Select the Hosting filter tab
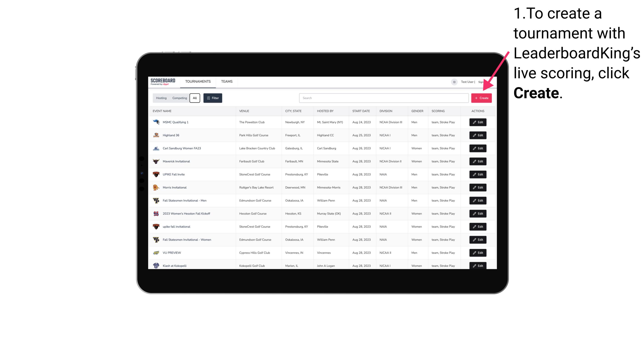The image size is (644, 346). 161,98
